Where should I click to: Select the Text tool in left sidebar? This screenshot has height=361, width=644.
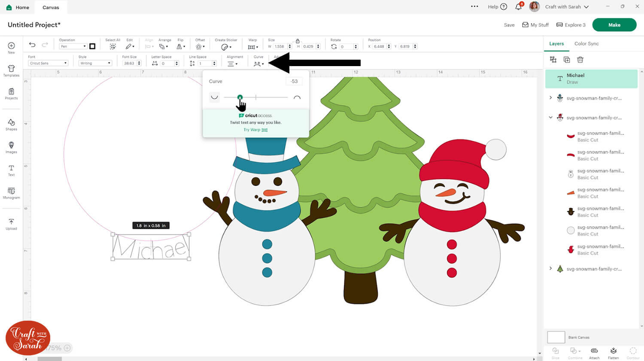tap(11, 170)
